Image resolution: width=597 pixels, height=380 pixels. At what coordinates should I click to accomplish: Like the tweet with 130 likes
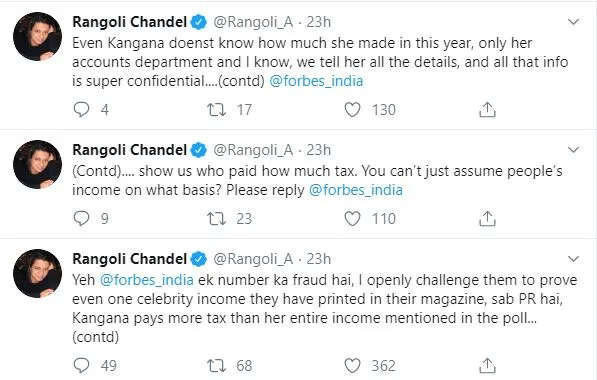352,110
